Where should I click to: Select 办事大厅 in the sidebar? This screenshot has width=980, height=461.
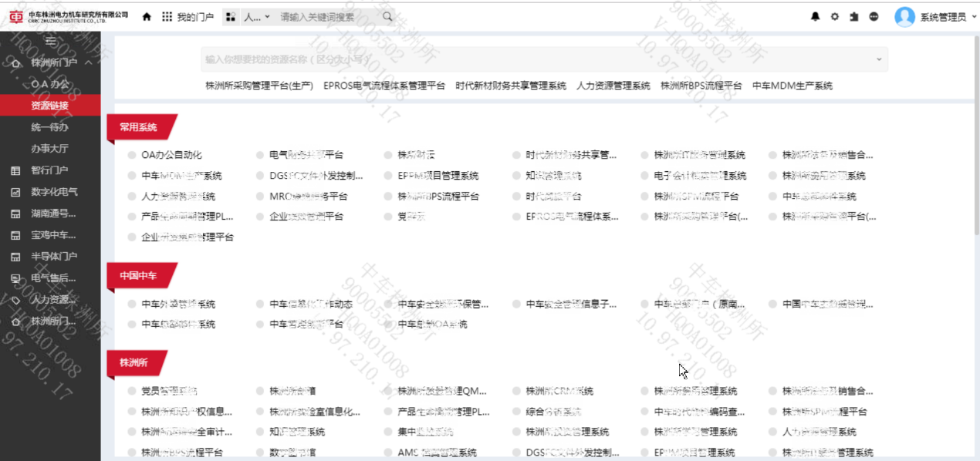tap(50, 149)
